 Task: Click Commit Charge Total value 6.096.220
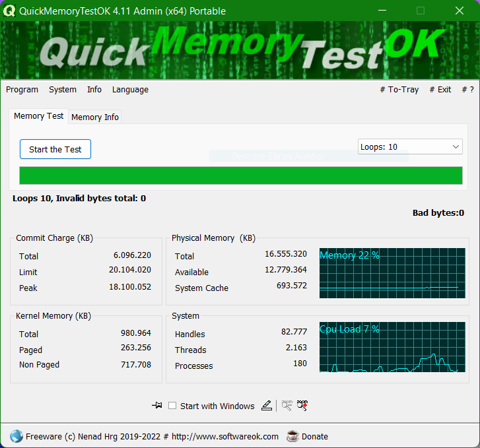132,255
